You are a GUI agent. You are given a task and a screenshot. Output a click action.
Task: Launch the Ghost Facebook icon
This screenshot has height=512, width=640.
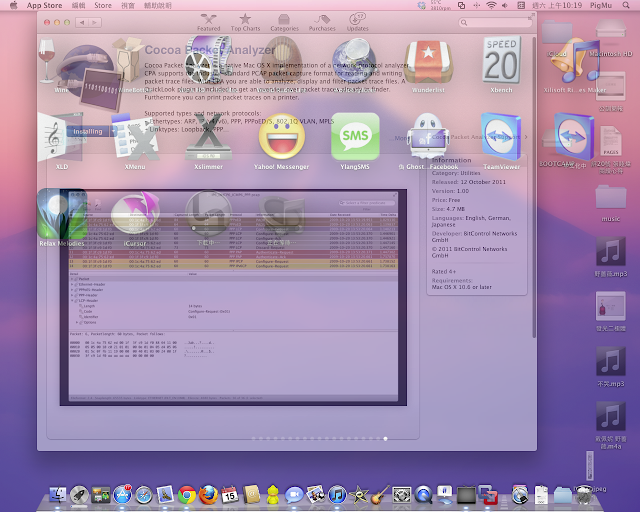(428, 136)
